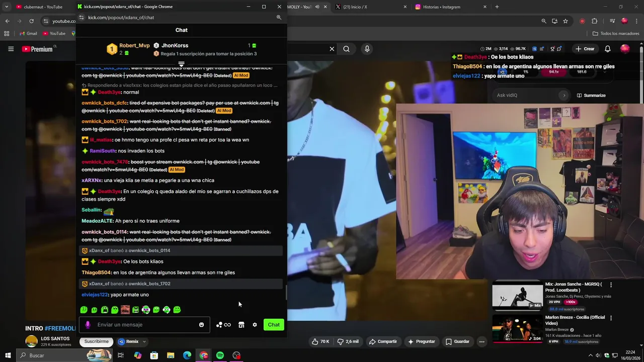Click the vidIQ Summarize button
Image resolution: width=644 pixels, height=362 pixels.
tap(591, 96)
